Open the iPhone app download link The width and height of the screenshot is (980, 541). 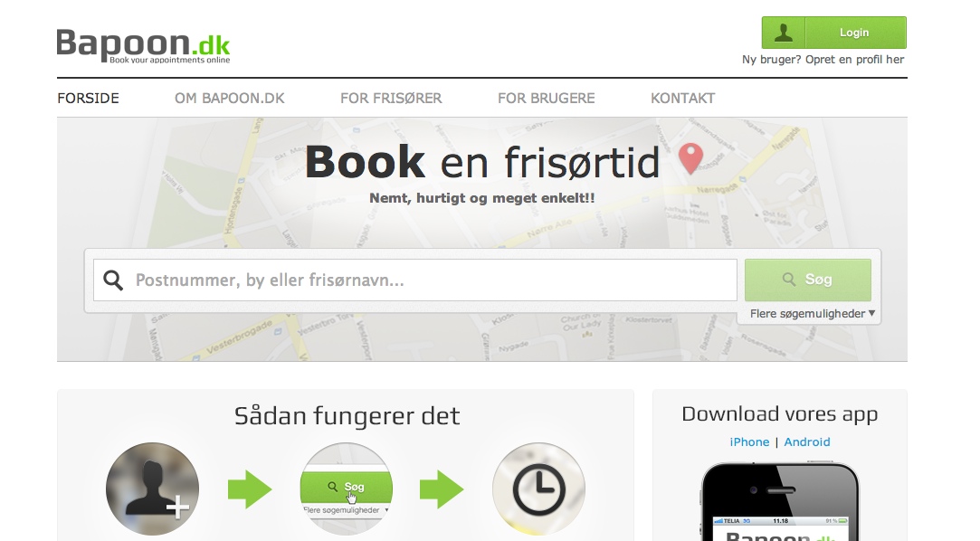point(749,441)
